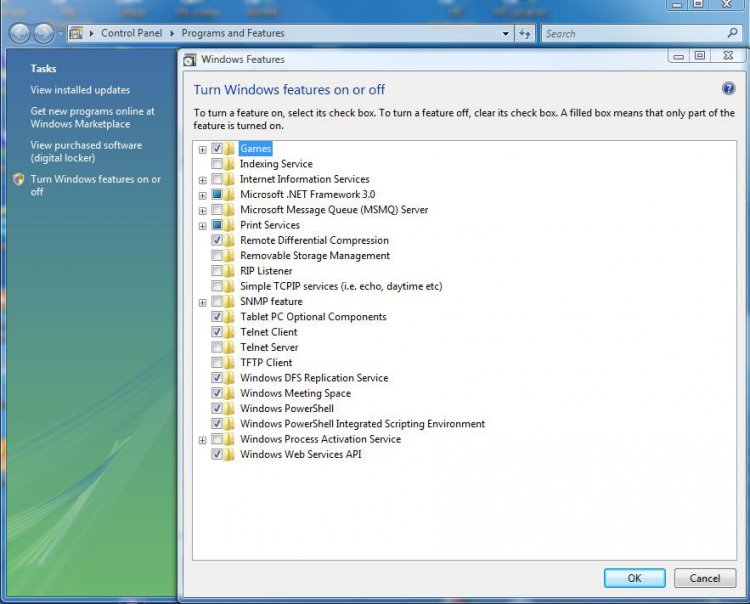Toggle Microsoft .NET Framework 3.0 checkbox
Viewport: 750px width, 604px height.
pos(217,194)
